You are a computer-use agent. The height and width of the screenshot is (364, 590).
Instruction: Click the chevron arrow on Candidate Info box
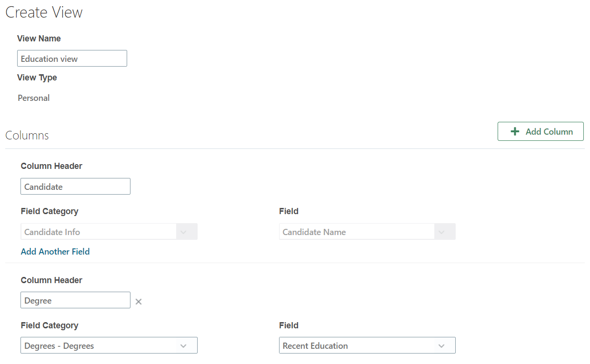point(184,232)
